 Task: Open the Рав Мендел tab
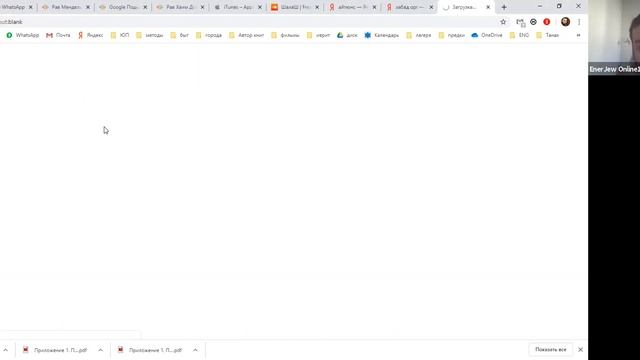pyautogui.click(x=65, y=7)
